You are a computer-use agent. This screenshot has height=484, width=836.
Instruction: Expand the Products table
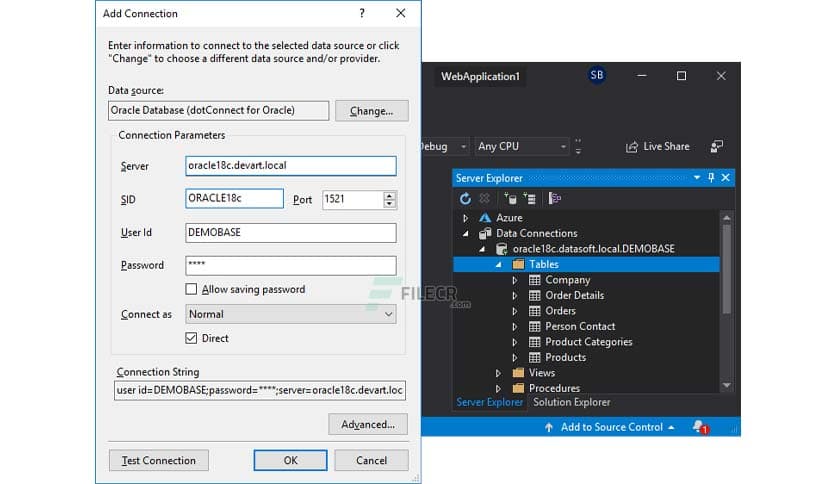515,357
